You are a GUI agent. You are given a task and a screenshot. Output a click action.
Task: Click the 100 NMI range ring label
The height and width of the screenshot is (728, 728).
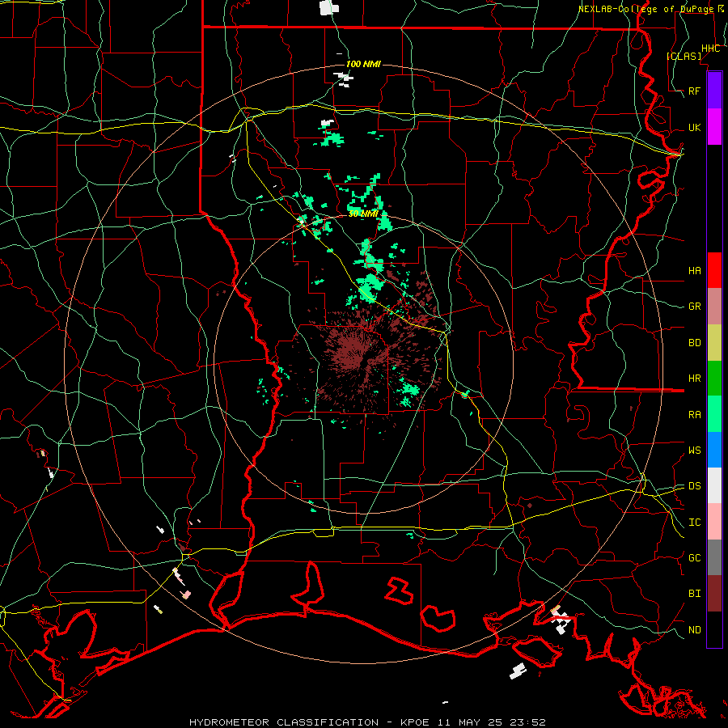pos(363,64)
